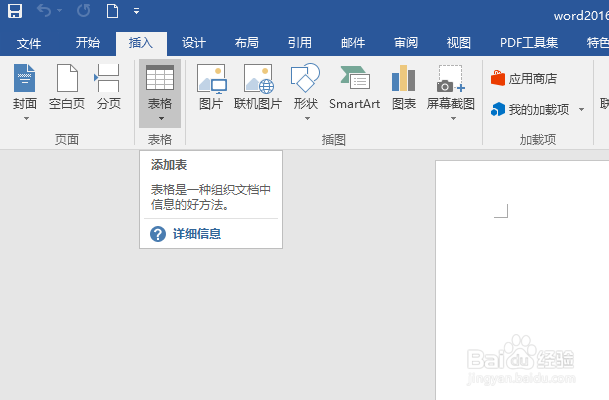Switch to the 审阅 tab

coord(406,43)
